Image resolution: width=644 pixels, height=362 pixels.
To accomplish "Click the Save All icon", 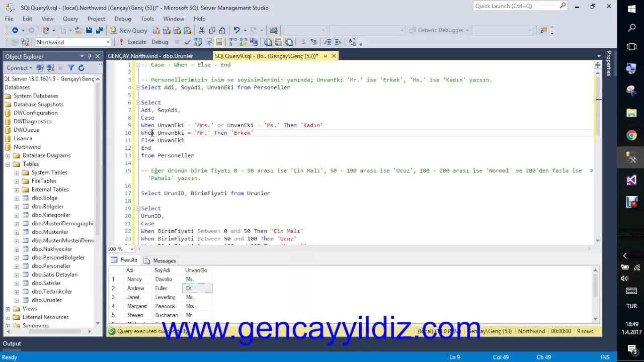I will (x=99, y=30).
